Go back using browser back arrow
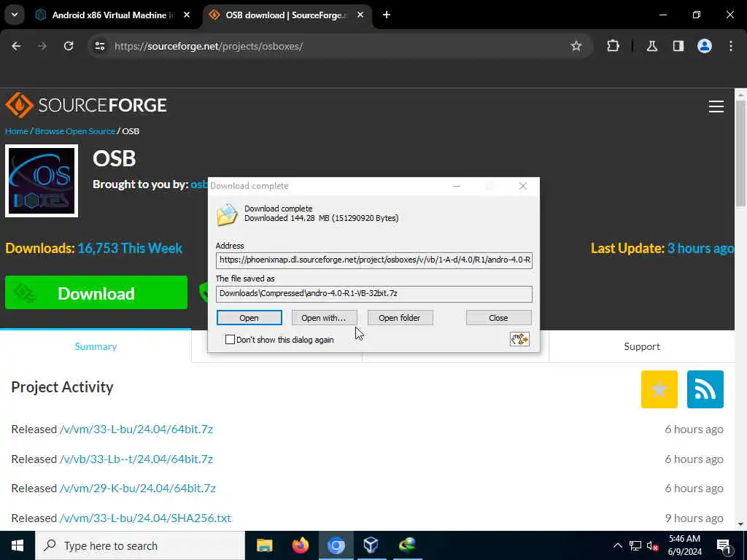Screen dimensions: 747x560 (16, 46)
